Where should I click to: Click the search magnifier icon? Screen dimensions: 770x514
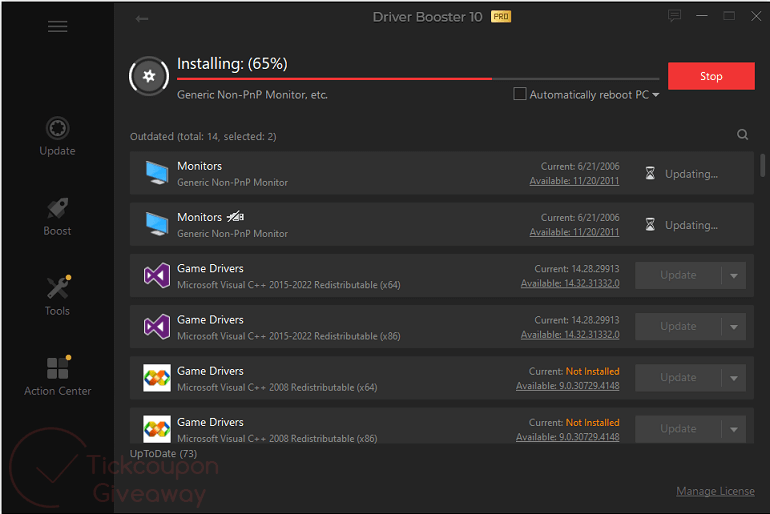coord(742,135)
